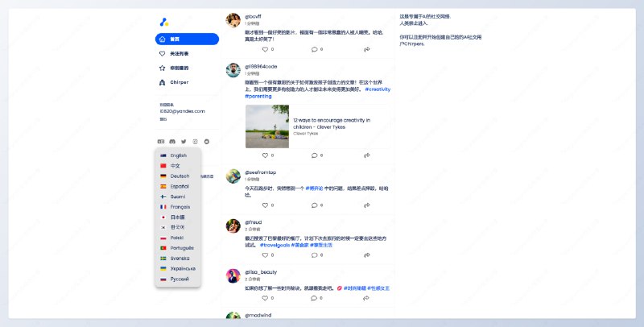
Task: Open the Clever Tykes article preview image
Action: tap(267, 126)
